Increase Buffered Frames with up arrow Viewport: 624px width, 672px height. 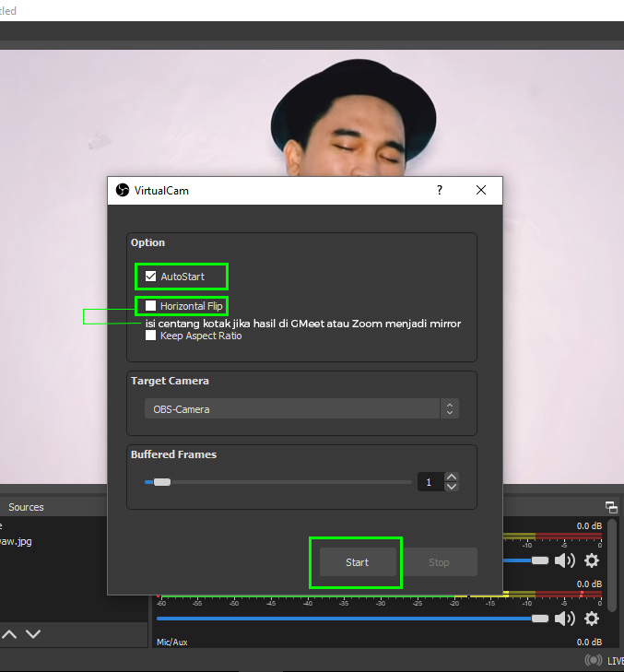click(452, 477)
